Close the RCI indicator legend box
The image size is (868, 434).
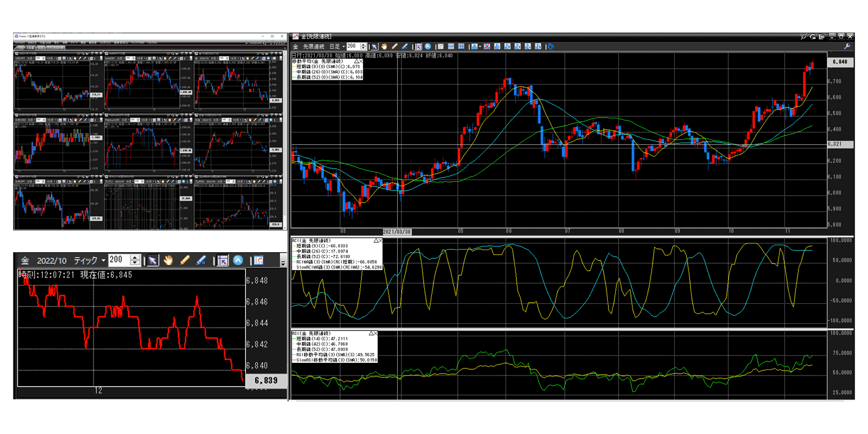click(380, 240)
